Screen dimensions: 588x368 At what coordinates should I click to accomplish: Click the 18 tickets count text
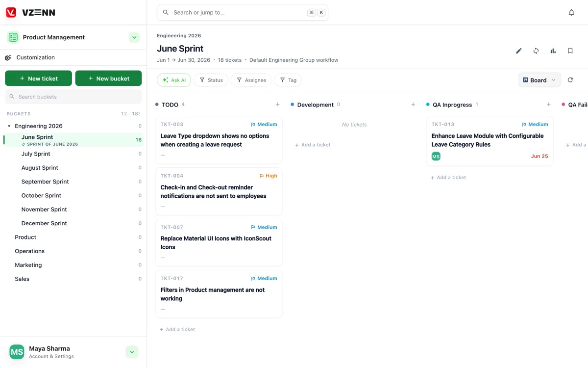click(x=230, y=60)
